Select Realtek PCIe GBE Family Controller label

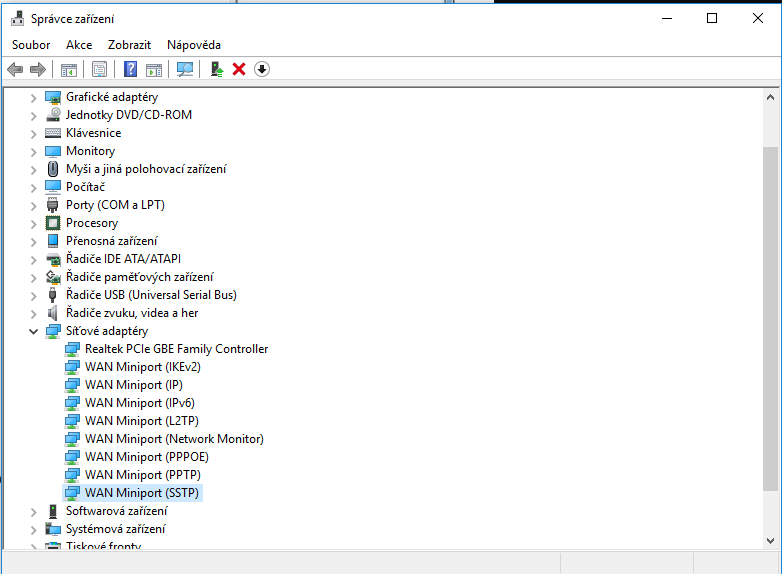tap(177, 349)
